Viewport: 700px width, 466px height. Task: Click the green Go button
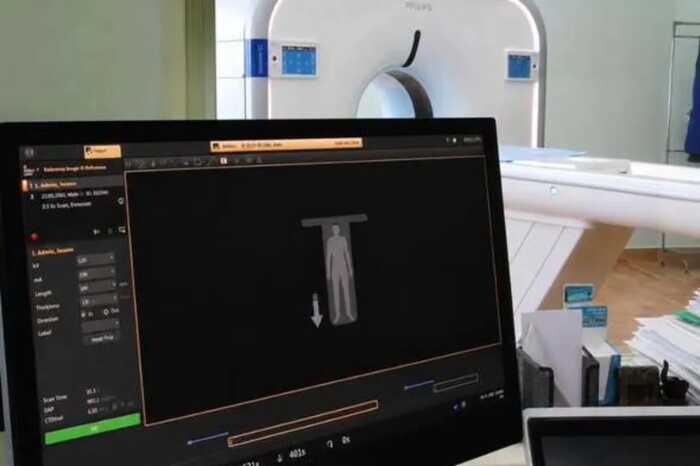tap(93, 429)
